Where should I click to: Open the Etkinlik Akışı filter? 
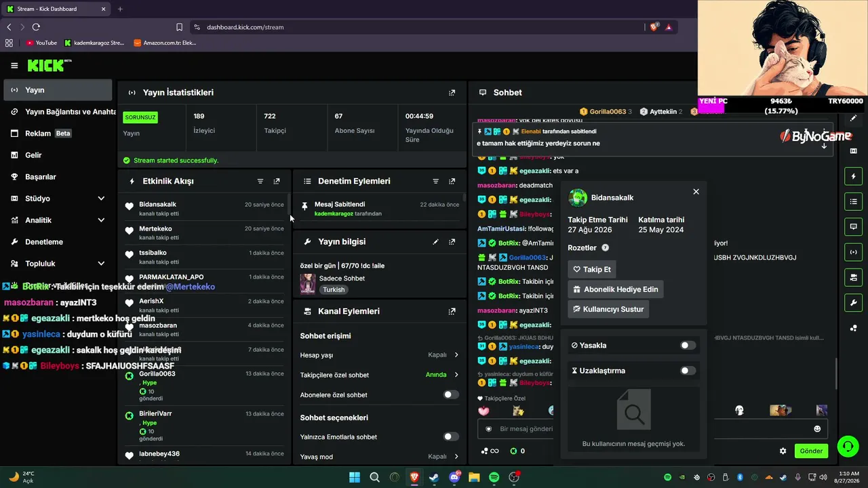[x=260, y=181]
